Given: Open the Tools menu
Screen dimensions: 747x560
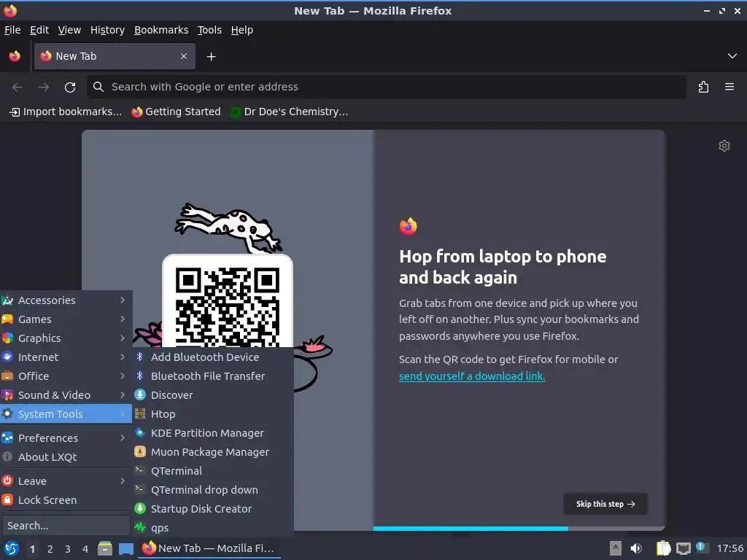Looking at the screenshot, I should click(x=209, y=30).
